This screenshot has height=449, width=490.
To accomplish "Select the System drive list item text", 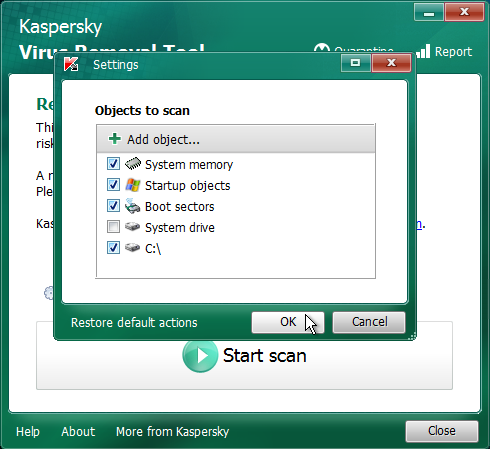I will point(180,228).
